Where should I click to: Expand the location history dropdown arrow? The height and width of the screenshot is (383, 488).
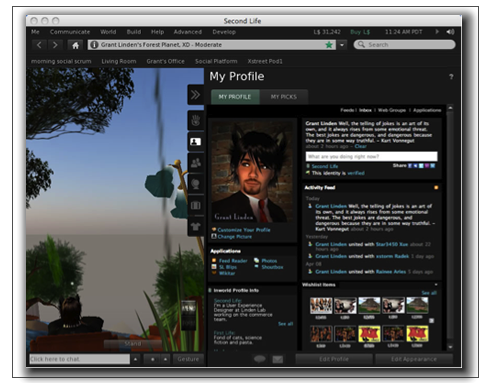pos(342,45)
